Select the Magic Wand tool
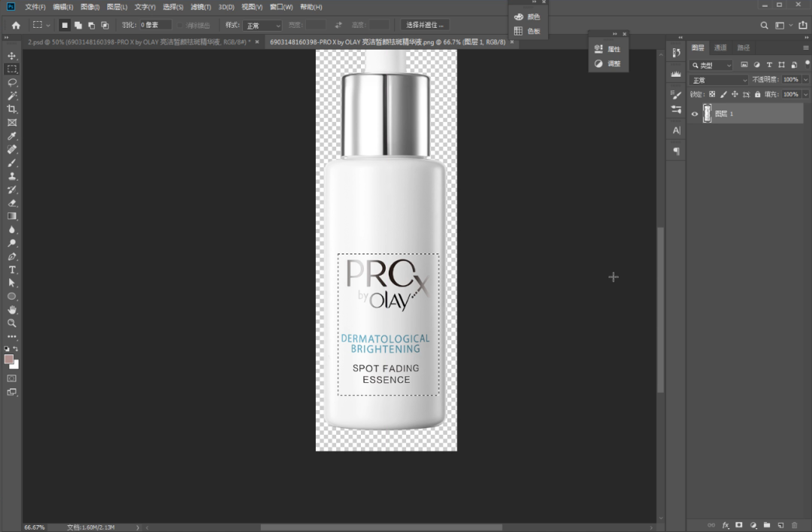 [12, 96]
